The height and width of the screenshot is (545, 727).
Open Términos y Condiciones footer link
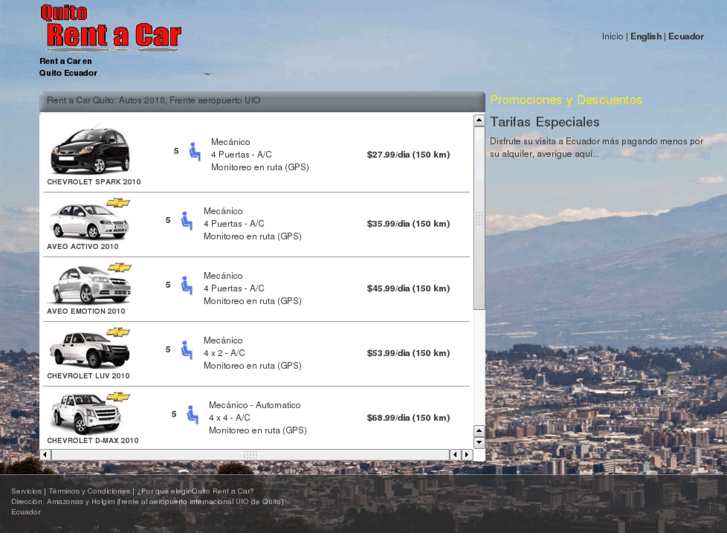click(x=89, y=491)
